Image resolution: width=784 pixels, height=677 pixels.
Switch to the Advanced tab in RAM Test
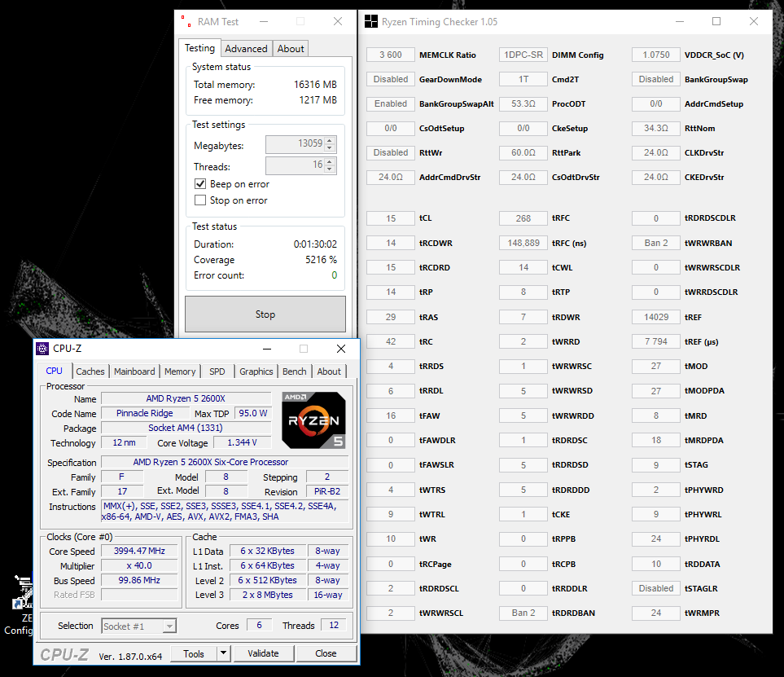(x=246, y=48)
